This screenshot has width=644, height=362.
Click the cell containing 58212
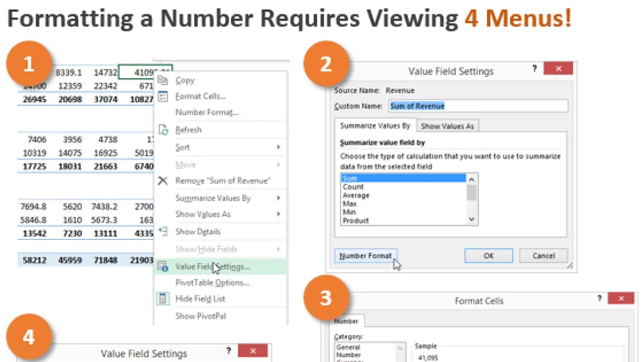[33, 260]
